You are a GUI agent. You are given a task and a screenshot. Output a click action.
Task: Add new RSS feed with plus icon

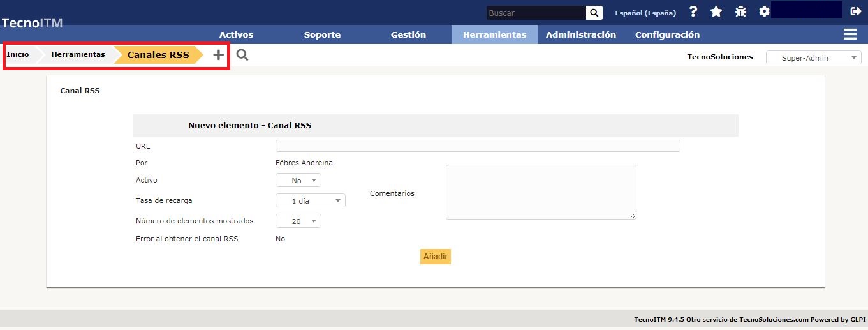[x=218, y=55]
